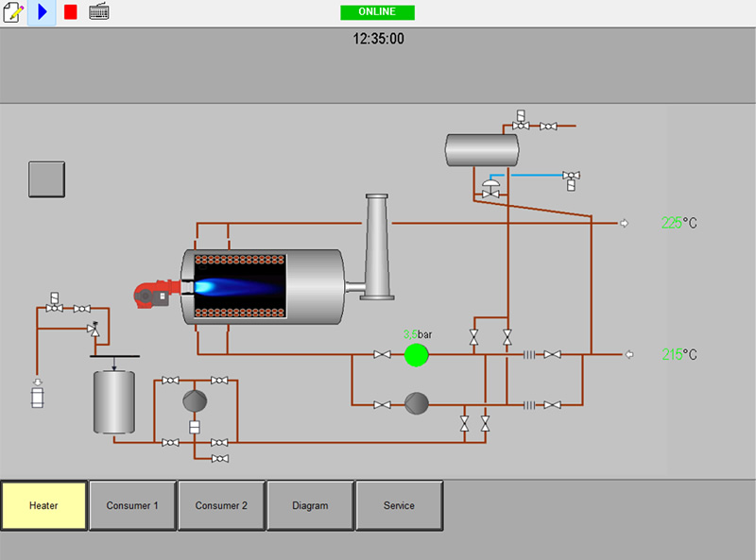
Task: Toggle the valve left of the standby pump
Action: [x=381, y=402]
